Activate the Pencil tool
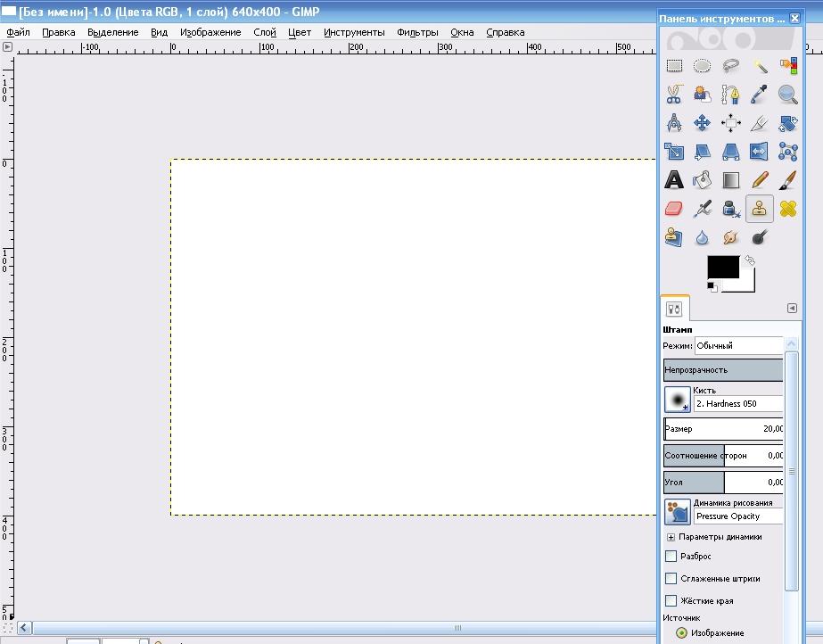Screen dimensions: 823x644 pyautogui.click(x=760, y=180)
